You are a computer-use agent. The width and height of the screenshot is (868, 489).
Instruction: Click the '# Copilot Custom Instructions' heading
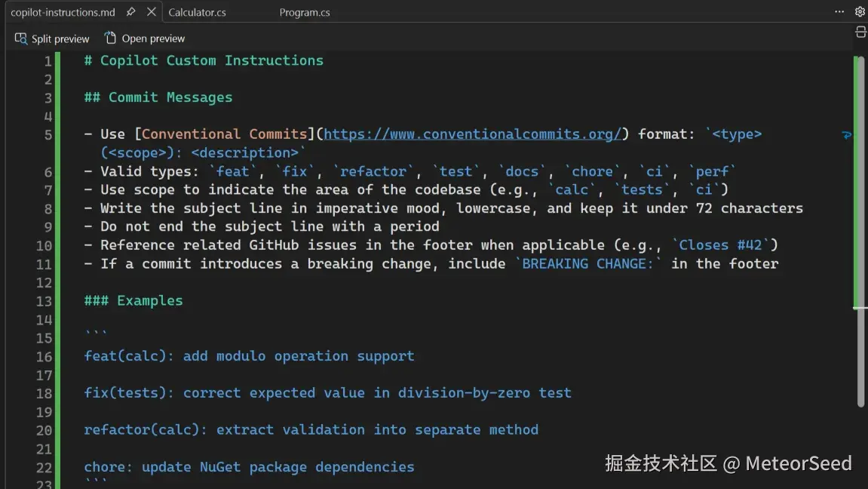pyautogui.click(x=203, y=60)
